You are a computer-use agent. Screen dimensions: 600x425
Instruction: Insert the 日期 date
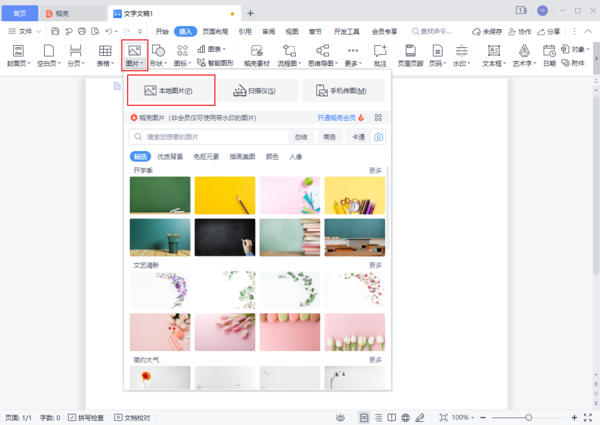tap(549, 55)
